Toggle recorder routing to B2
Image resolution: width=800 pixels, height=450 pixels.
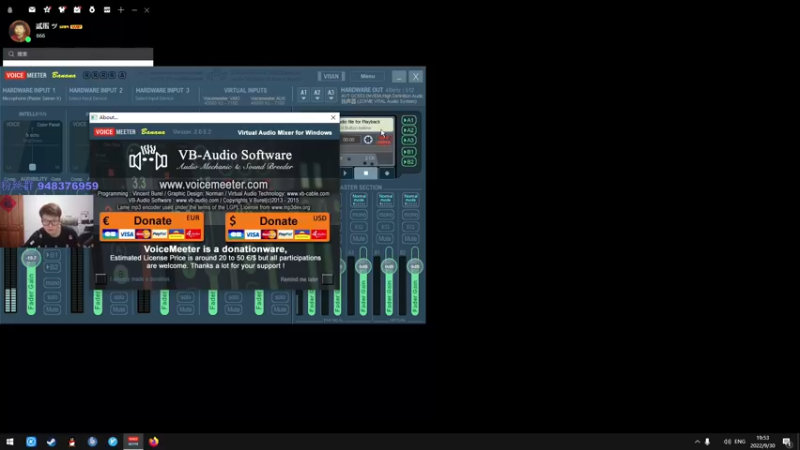coord(409,162)
